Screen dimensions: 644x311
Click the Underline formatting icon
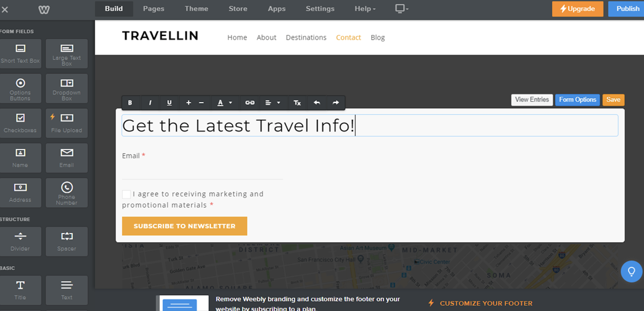click(169, 102)
